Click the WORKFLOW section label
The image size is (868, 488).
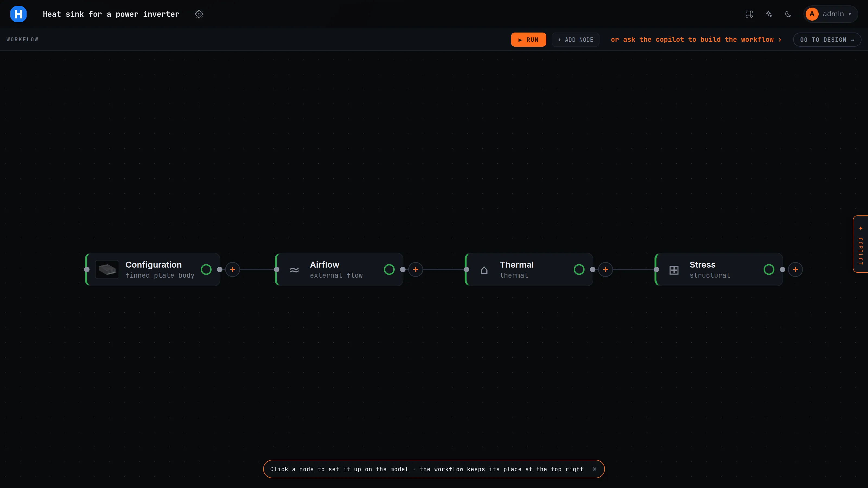pyautogui.click(x=22, y=39)
